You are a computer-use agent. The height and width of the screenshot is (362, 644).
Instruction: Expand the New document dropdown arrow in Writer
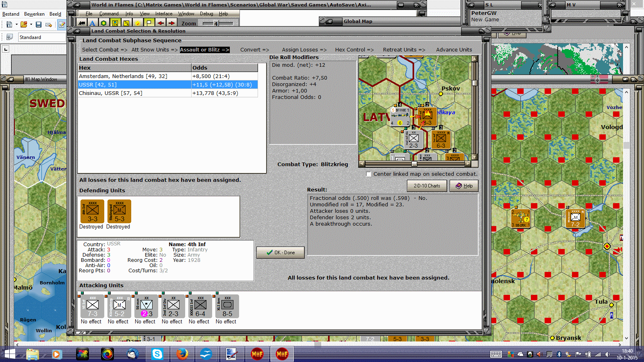click(x=17, y=25)
